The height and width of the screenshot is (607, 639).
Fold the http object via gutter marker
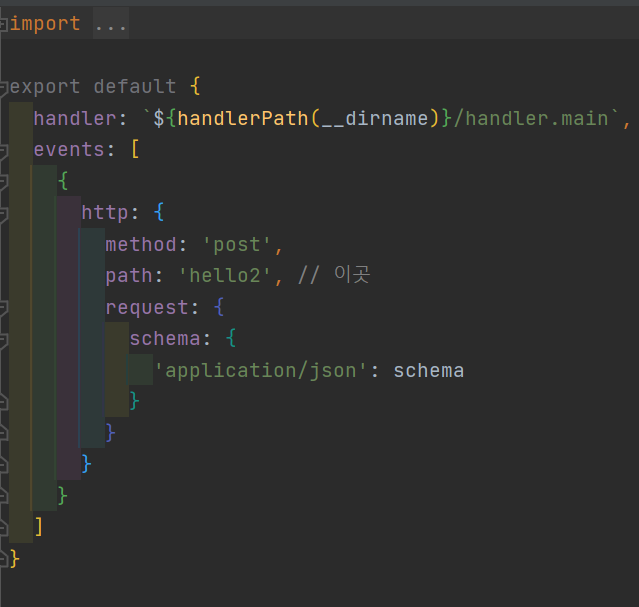3,214
